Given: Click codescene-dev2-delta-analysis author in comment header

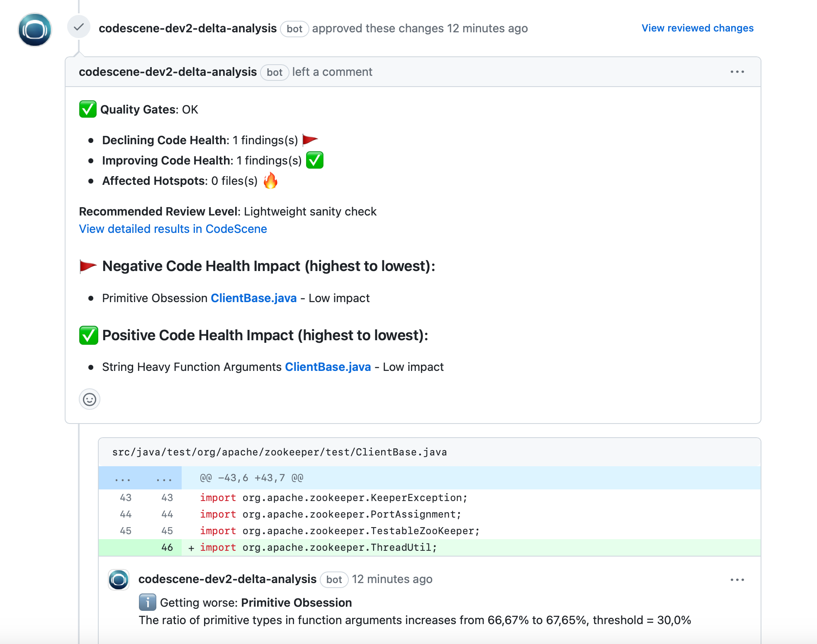Looking at the screenshot, I should 168,72.
